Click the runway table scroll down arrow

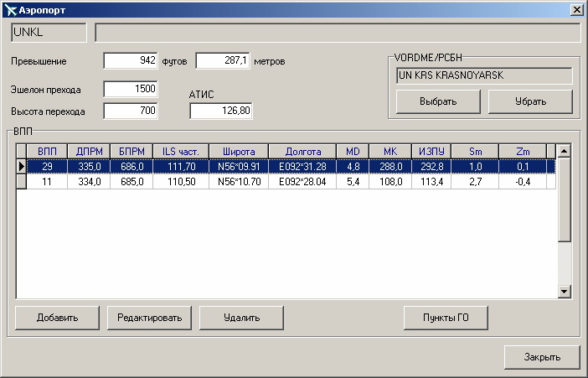point(564,292)
